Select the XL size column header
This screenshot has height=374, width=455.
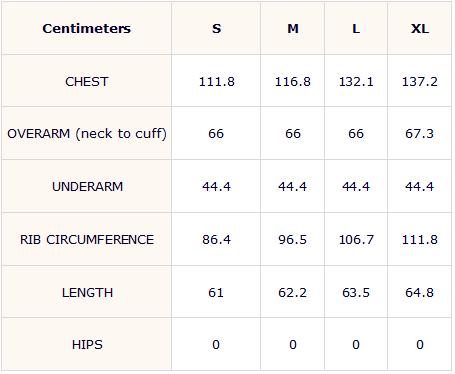coord(420,29)
